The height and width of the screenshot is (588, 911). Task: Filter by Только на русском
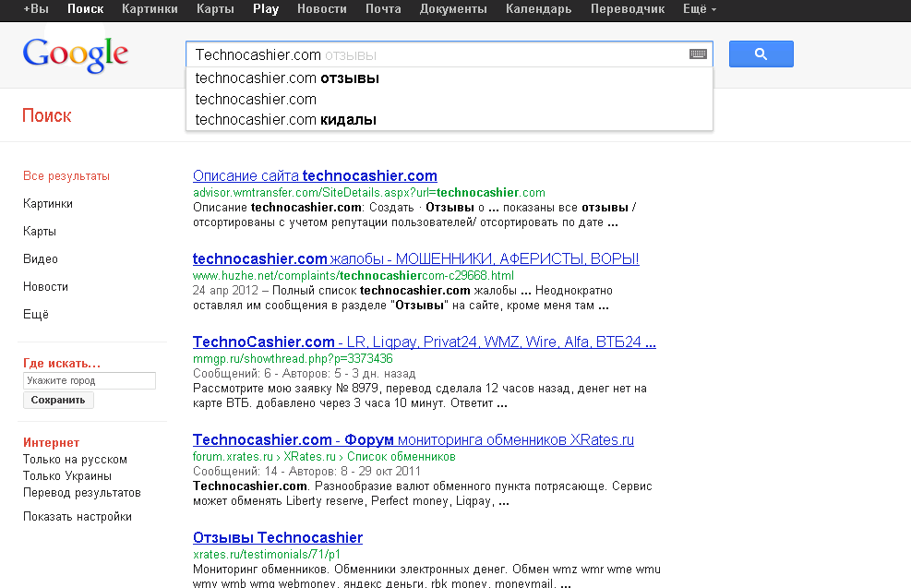click(75, 459)
